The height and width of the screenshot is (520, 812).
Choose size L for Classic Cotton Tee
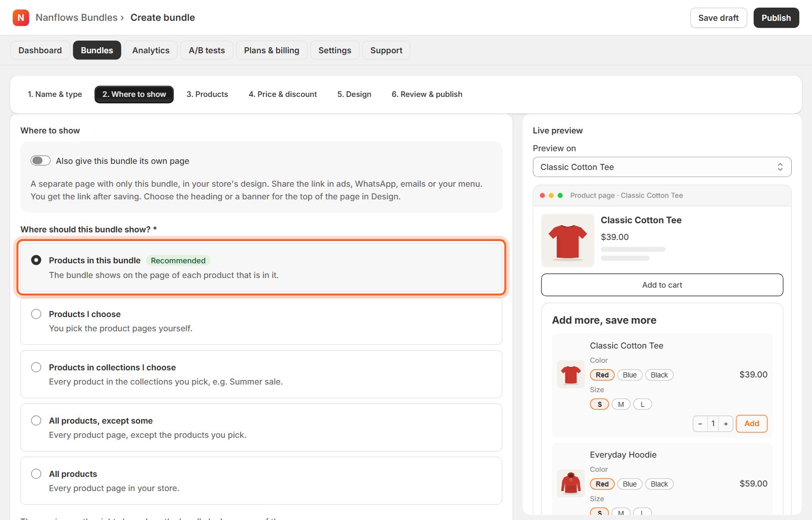(642, 404)
